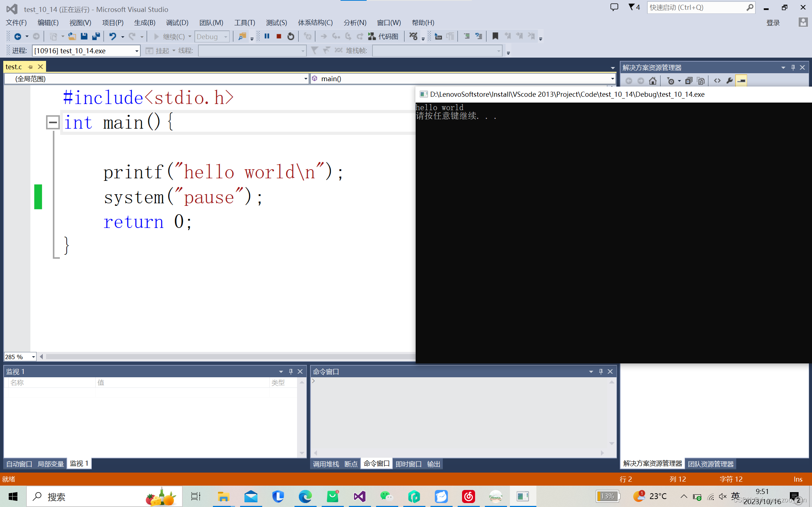The height and width of the screenshot is (507, 812).
Task: Click the Home icon in Solution Explorer
Action: coord(653,81)
